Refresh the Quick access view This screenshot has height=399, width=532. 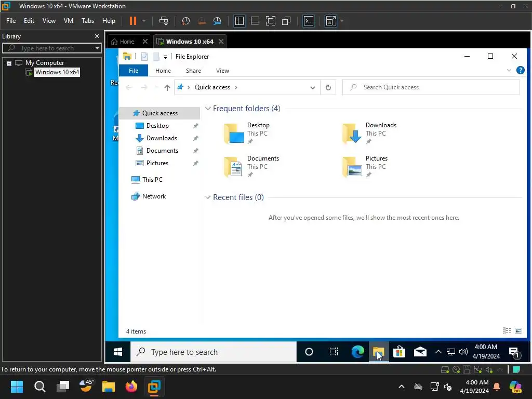click(328, 87)
